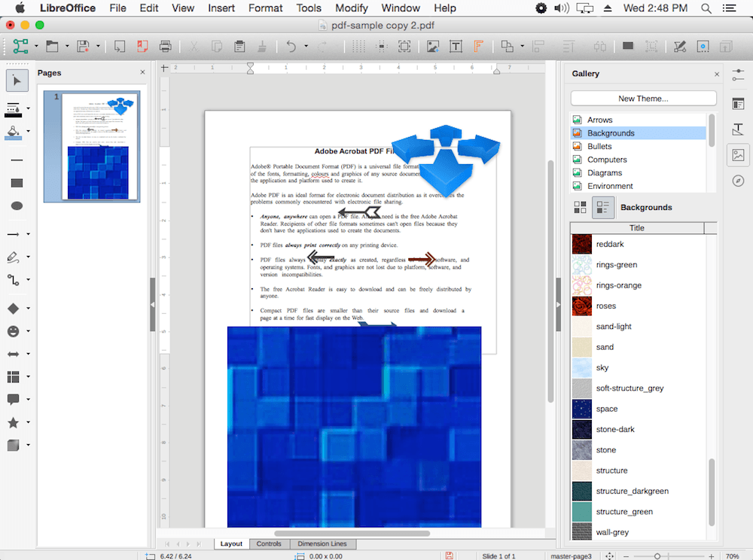
Task: Pick the Insert Line tool
Action: tap(17, 160)
